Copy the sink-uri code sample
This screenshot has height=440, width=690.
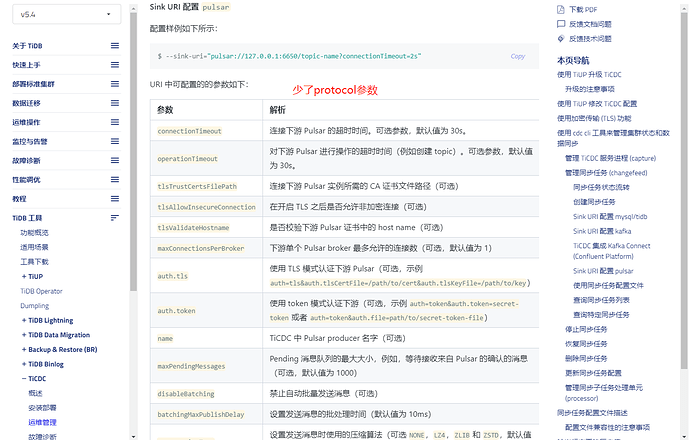(518, 56)
